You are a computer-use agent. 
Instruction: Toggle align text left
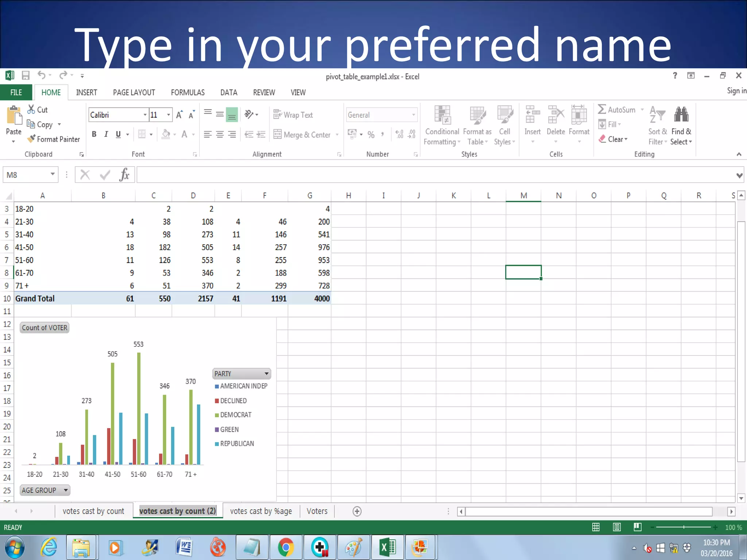[x=208, y=135]
